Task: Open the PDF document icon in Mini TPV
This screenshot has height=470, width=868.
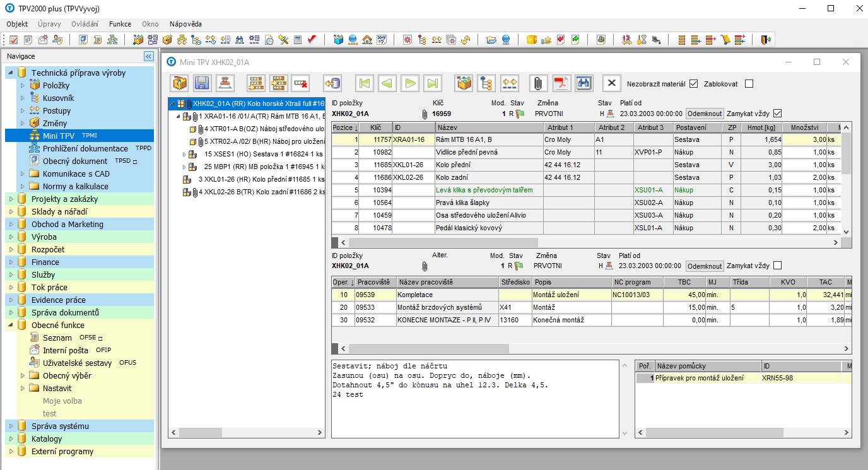Action: [x=561, y=83]
